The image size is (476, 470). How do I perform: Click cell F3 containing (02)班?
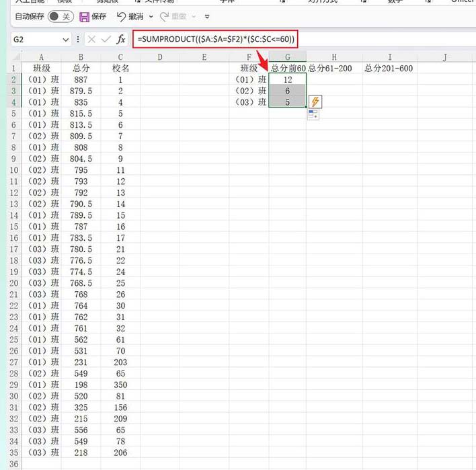[249, 91]
